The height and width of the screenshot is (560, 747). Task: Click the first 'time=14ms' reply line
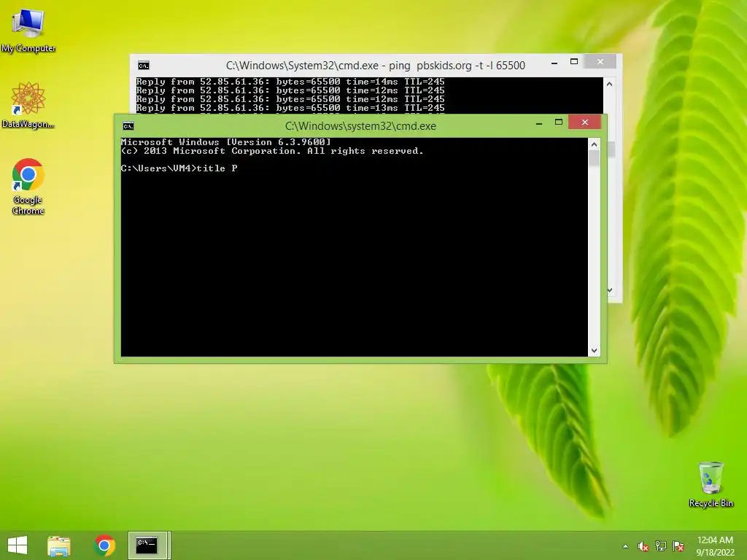[290, 82]
